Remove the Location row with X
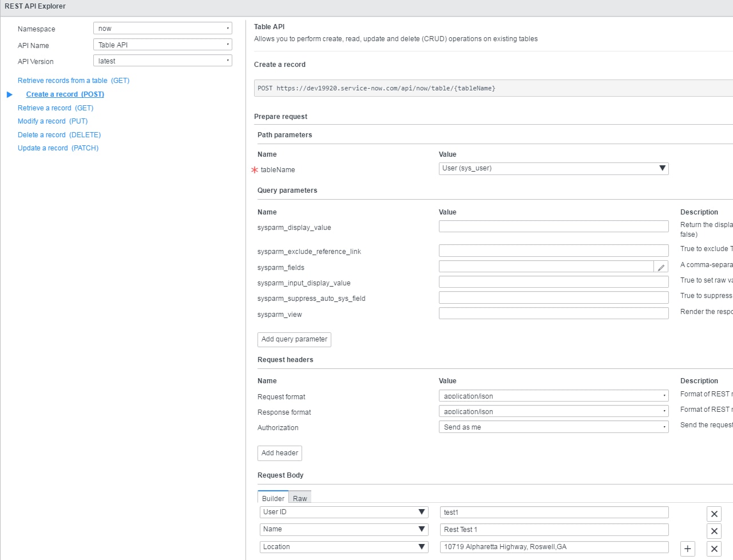Viewport: 733px width, 560px height. pos(714,549)
